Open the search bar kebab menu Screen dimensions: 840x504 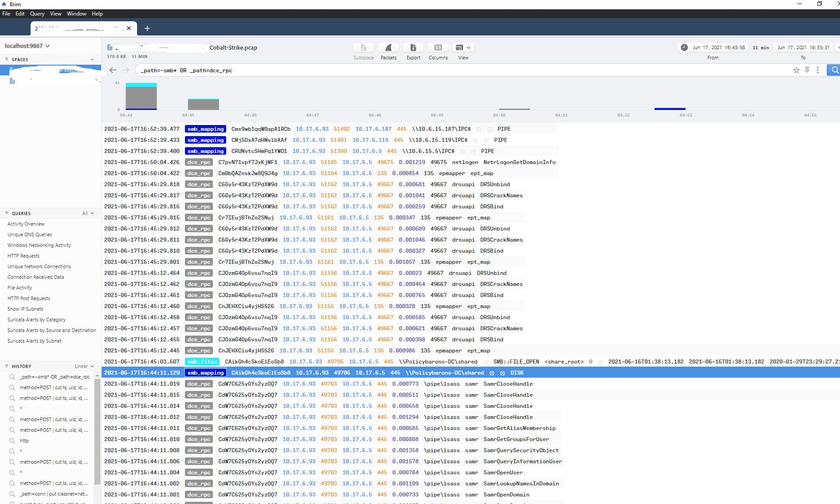click(x=818, y=70)
